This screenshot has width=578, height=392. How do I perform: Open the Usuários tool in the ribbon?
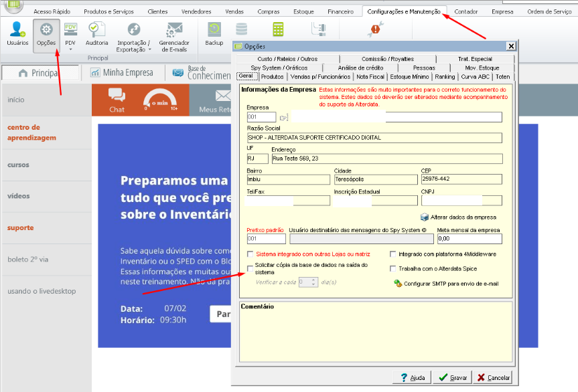click(17, 33)
